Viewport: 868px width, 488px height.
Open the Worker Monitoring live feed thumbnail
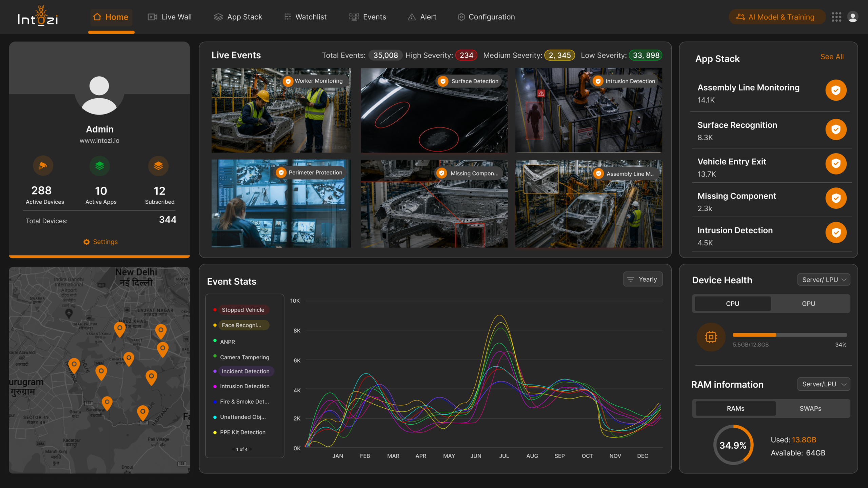pyautogui.click(x=281, y=110)
